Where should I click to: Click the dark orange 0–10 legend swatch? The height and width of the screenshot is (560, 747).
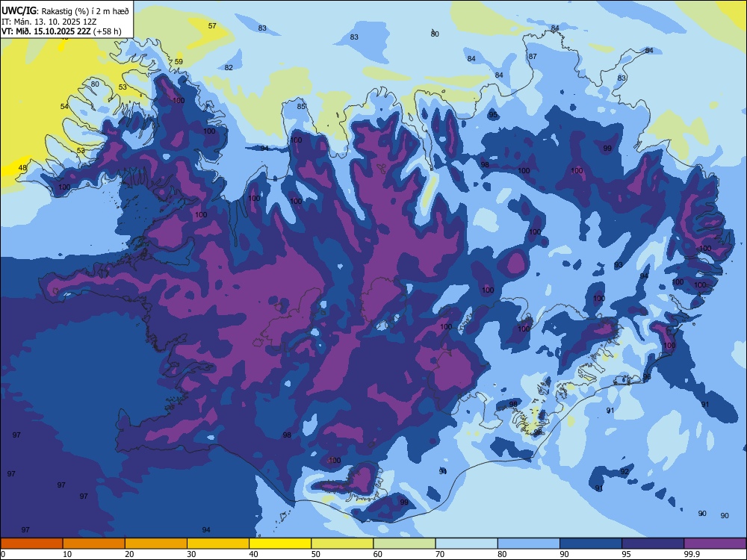pos(31,544)
